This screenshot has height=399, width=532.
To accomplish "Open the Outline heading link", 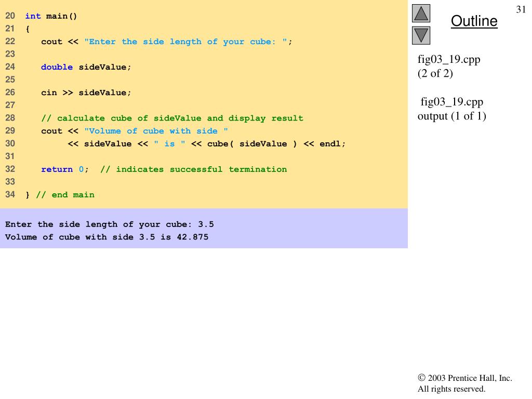I will pos(474,21).
